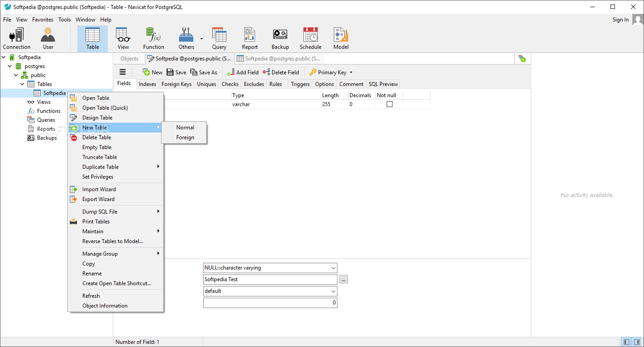Screen dimensions: 644x347
Task: Open the Tools menu
Action: click(x=64, y=20)
